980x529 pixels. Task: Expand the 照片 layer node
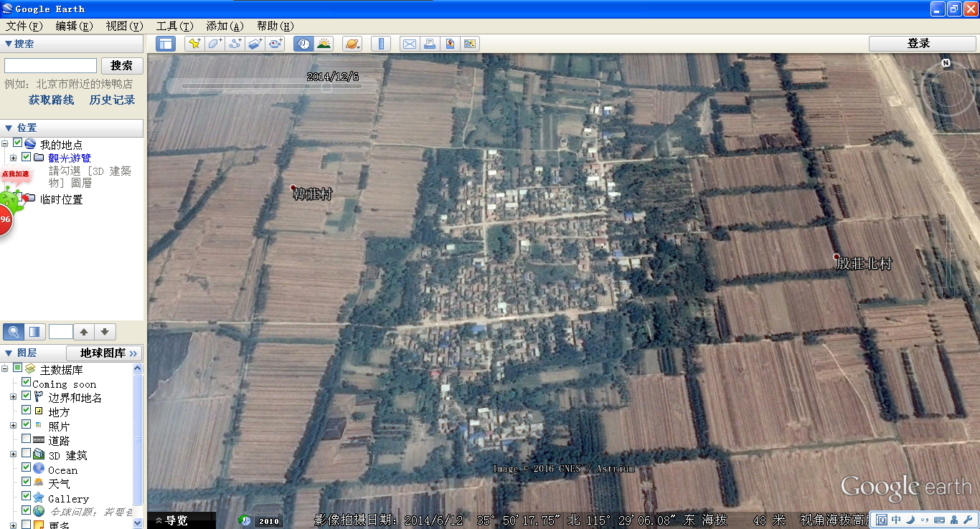click(x=13, y=426)
